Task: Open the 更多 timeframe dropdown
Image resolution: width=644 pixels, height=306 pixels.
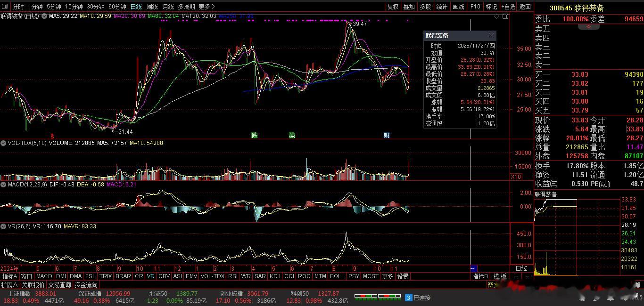Action: pyautogui.click(x=206, y=7)
